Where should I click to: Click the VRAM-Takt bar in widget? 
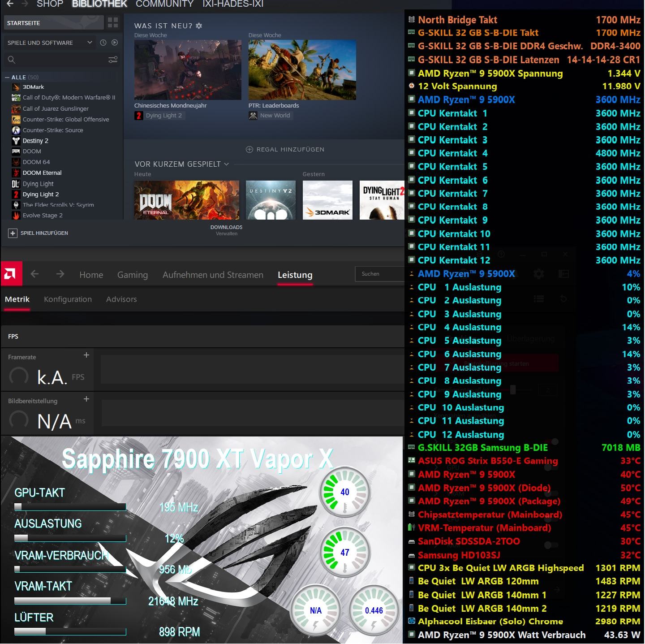[x=70, y=601]
